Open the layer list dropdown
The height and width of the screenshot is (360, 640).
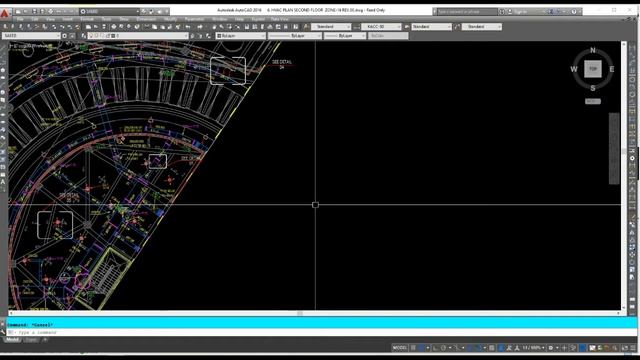pyautogui.click(x=138, y=36)
